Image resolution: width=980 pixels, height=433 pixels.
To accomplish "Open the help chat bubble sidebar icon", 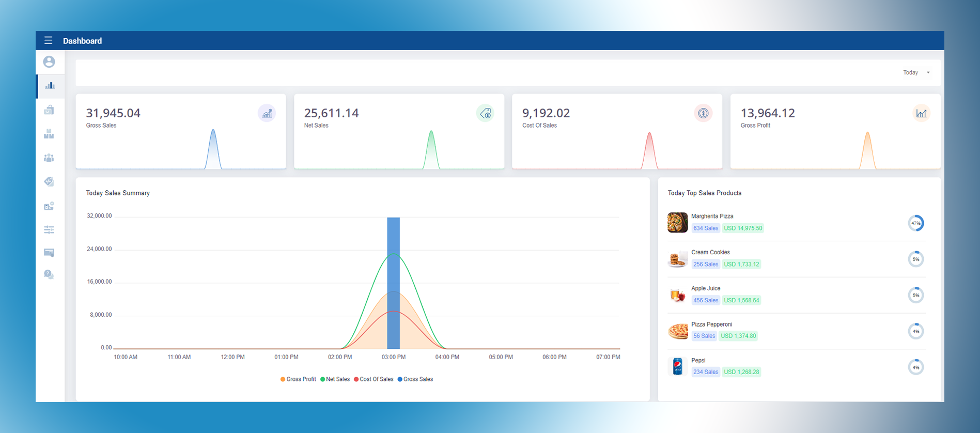I will [x=49, y=274].
